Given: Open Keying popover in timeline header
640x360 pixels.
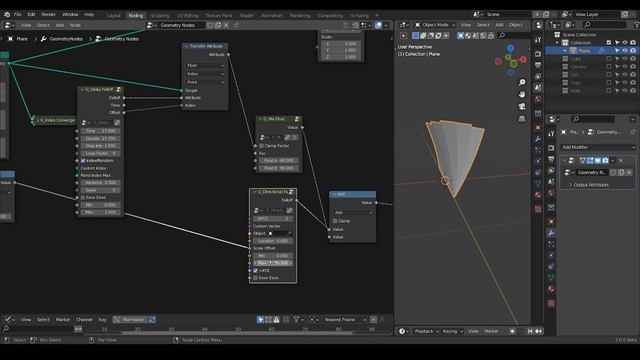Looking at the screenshot, I should click(452, 331).
